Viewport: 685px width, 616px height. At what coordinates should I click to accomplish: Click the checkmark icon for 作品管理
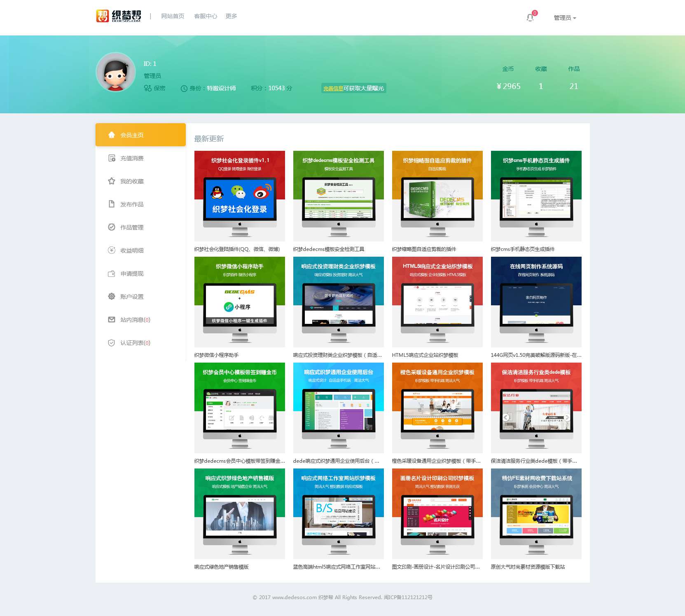tap(112, 227)
